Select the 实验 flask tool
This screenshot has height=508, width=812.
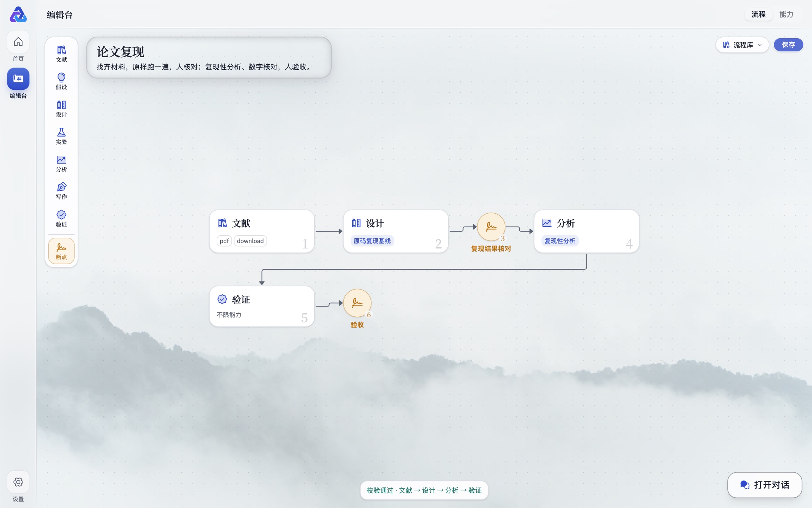tap(61, 136)
